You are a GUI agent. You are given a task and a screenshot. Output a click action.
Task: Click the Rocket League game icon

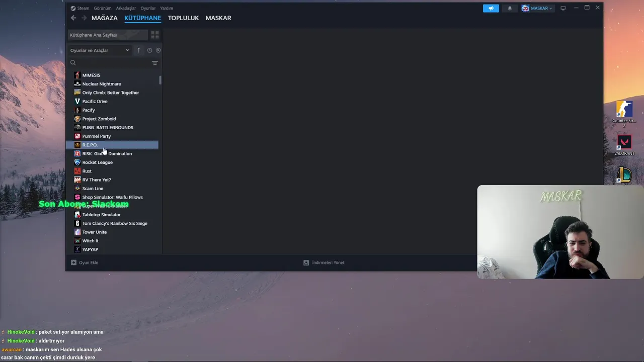pos(77,162)
